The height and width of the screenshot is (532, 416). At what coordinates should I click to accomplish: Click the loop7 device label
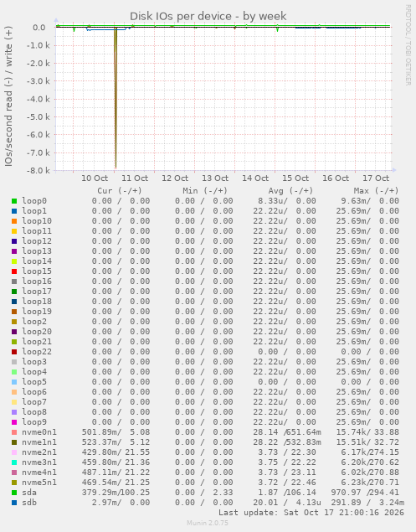[x=34, y=402]
